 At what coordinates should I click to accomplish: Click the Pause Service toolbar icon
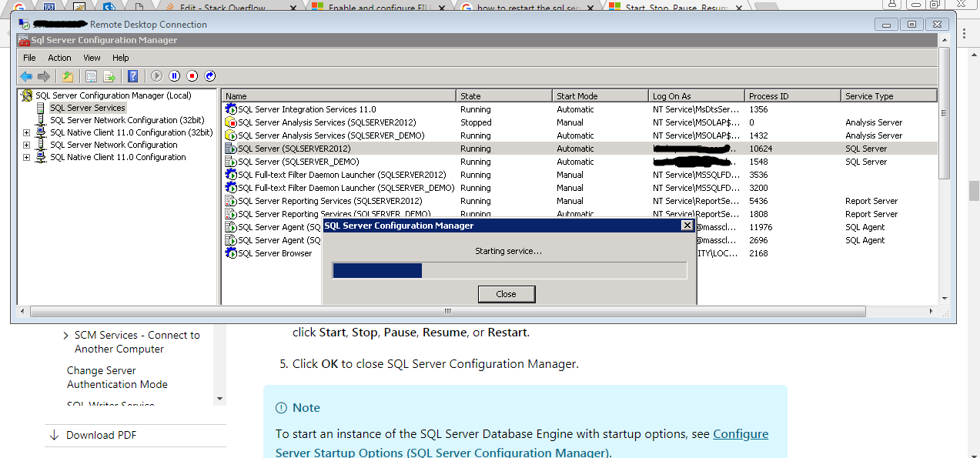pos(175,76)
